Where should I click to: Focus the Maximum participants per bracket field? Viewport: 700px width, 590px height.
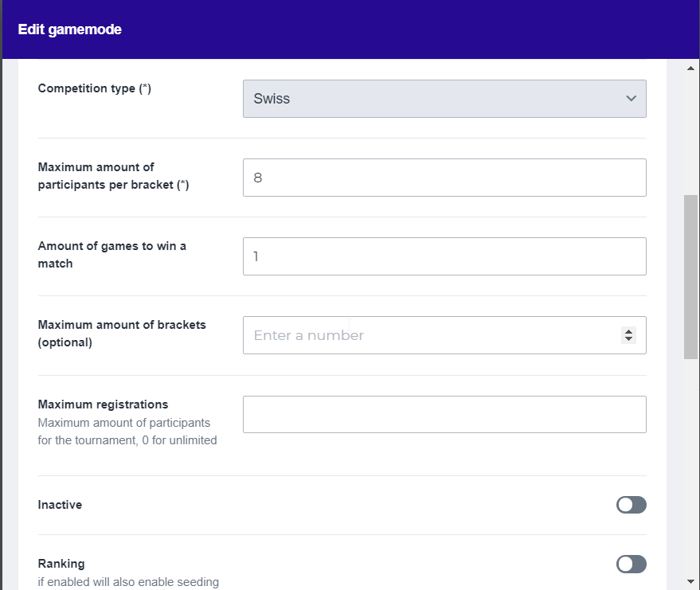click(x=444, y=178)
